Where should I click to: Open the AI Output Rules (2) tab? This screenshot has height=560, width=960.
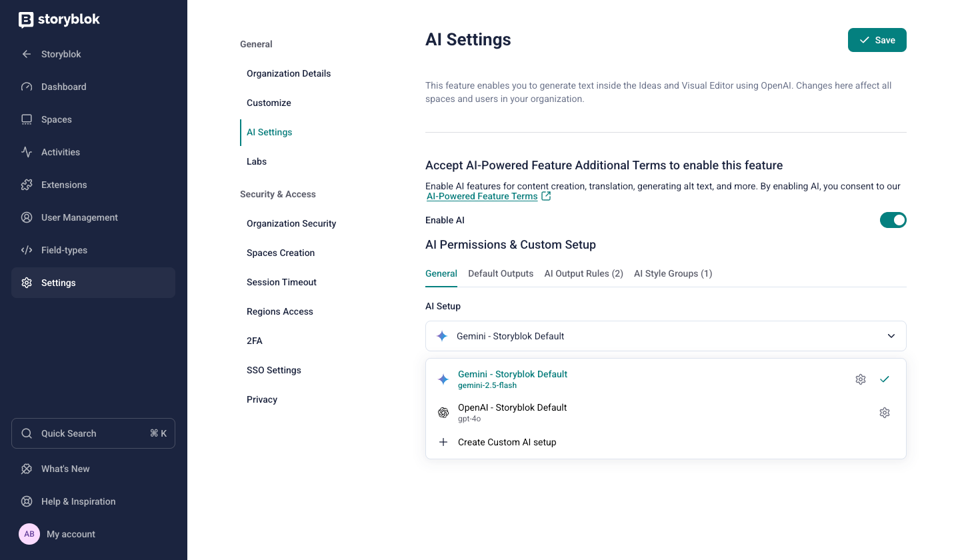tap(584, 273)
